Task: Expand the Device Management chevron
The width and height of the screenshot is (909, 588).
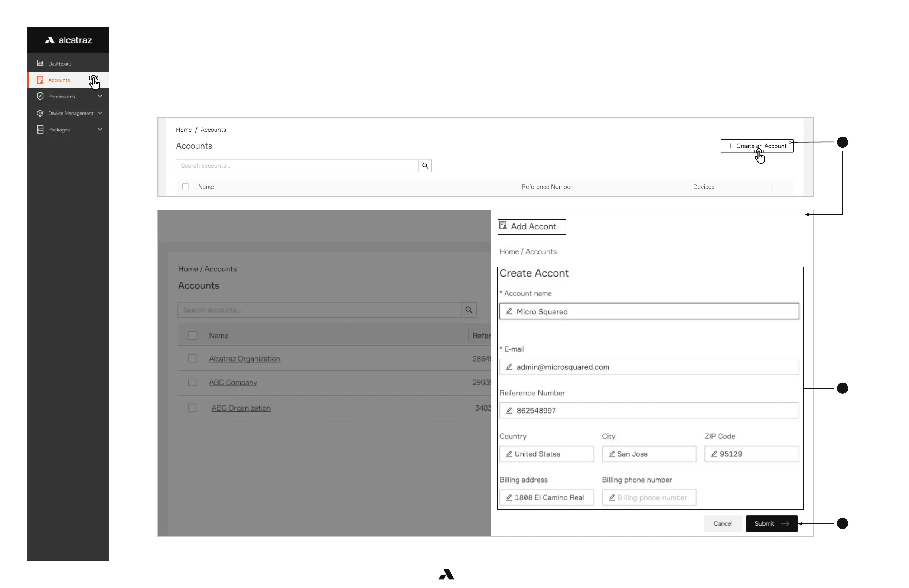Action: (100, 113)
